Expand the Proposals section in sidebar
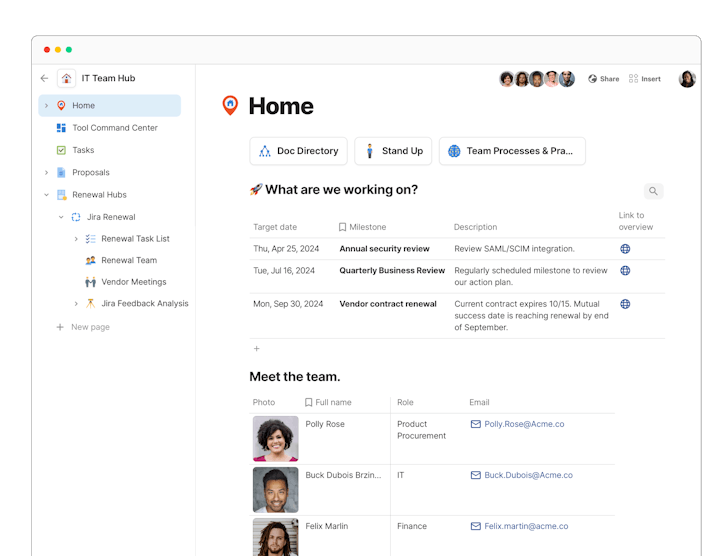The height and width of the screenshot is (556, 720). click(x=46, y=173)
